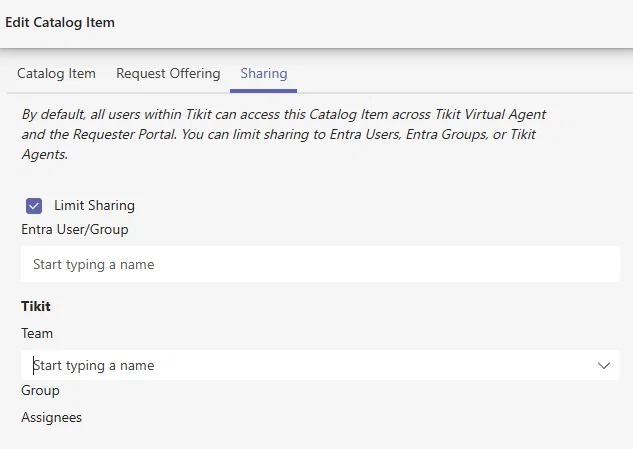633x449 pixels.
Task: Click the bold 'Tikit' section heading
Action: click(x=36, y=306)
